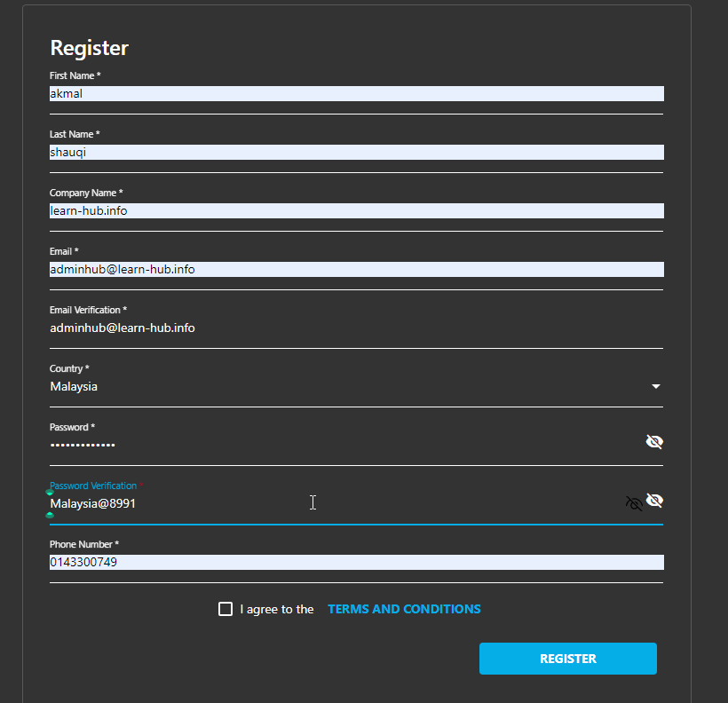Screen dimensions: 728x703
Task: Click the Email field with adminhub@learn-hub.info
Action: pyautogui.click(x=355, y=269)
